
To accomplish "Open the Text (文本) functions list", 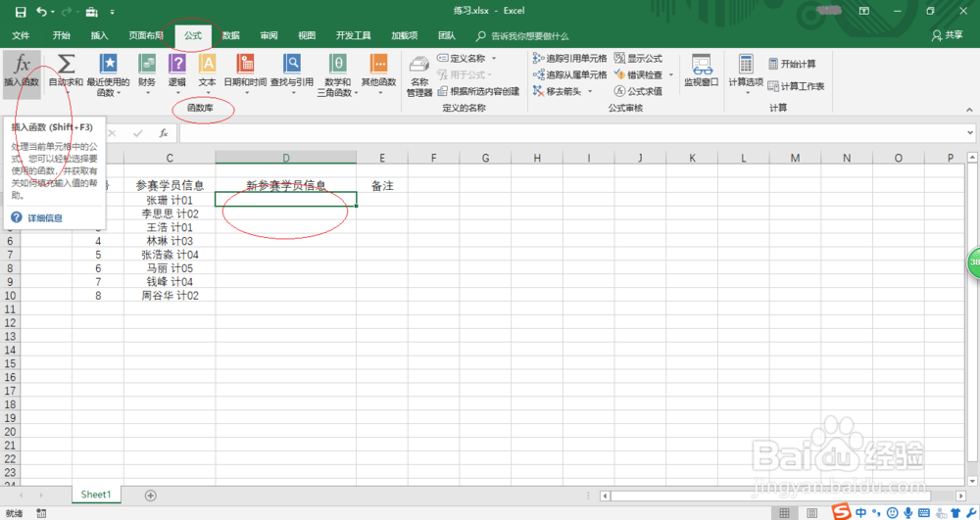I will pos(207,73).
